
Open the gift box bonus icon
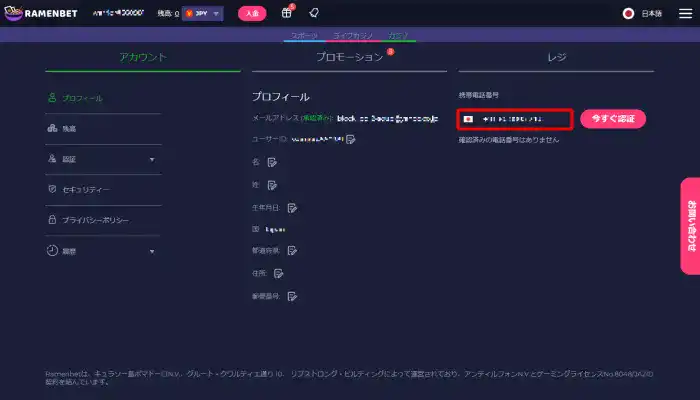click(x=287, y=14)
